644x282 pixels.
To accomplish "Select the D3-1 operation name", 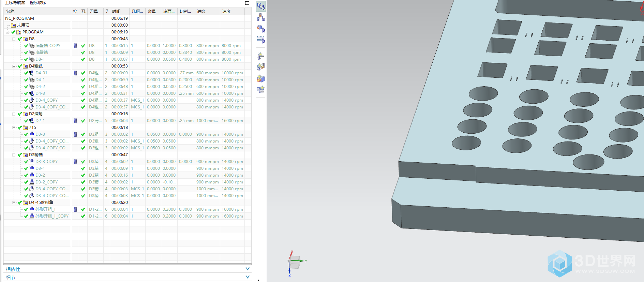I will pos(40,168).
